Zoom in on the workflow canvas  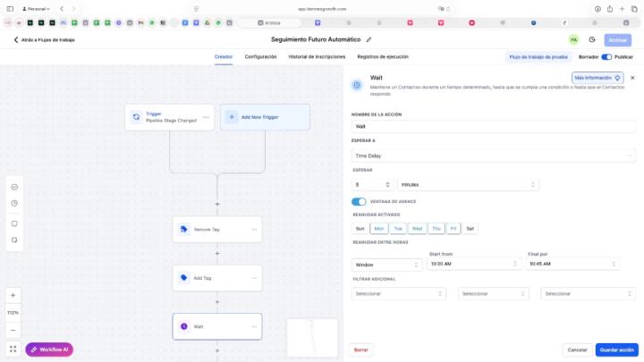13,296
